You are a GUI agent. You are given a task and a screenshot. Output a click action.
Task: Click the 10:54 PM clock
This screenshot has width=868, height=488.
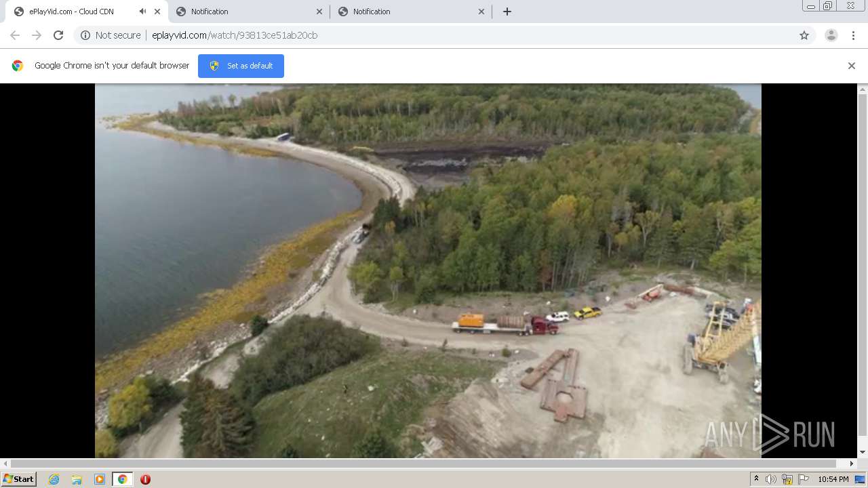pos(833,479)
